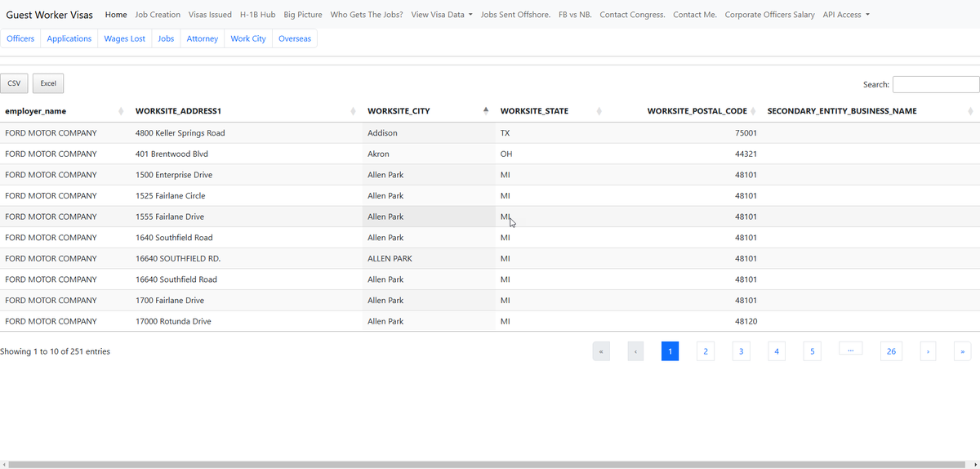The image size is (980, 469).
Task: Open the View Visa Data dropdown
Action: click(442, 15)
